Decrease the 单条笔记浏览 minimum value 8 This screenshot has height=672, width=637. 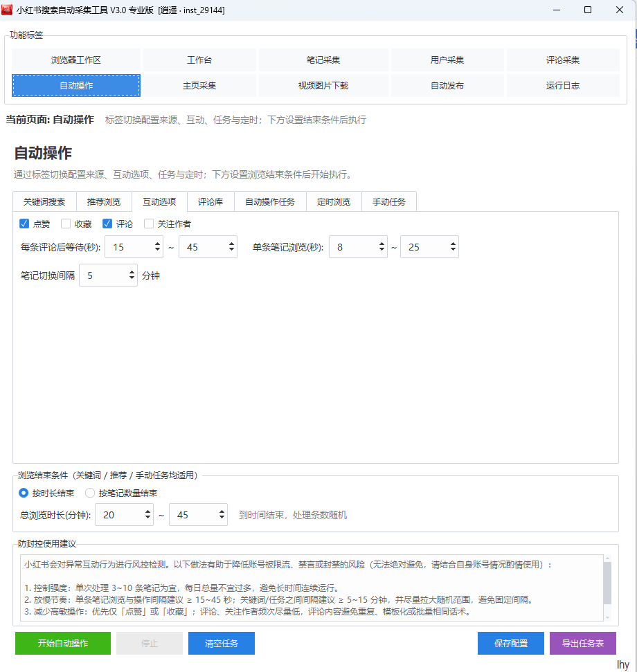tap(382, 250)
